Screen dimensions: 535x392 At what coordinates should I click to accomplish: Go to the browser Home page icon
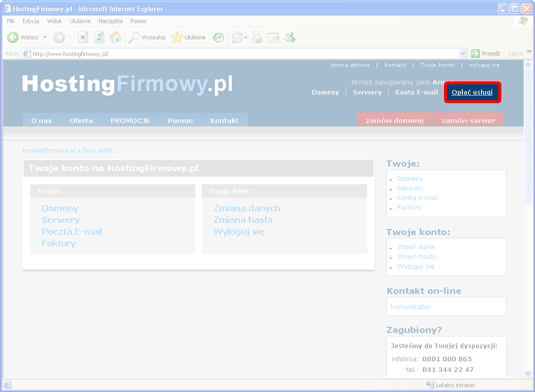click(x=115, y=37)
